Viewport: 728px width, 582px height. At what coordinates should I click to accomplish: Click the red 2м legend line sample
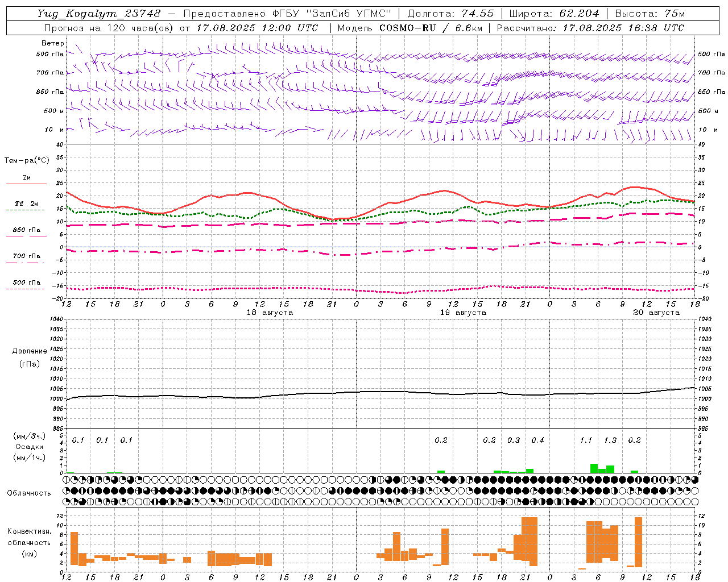[x=26, y=184]
